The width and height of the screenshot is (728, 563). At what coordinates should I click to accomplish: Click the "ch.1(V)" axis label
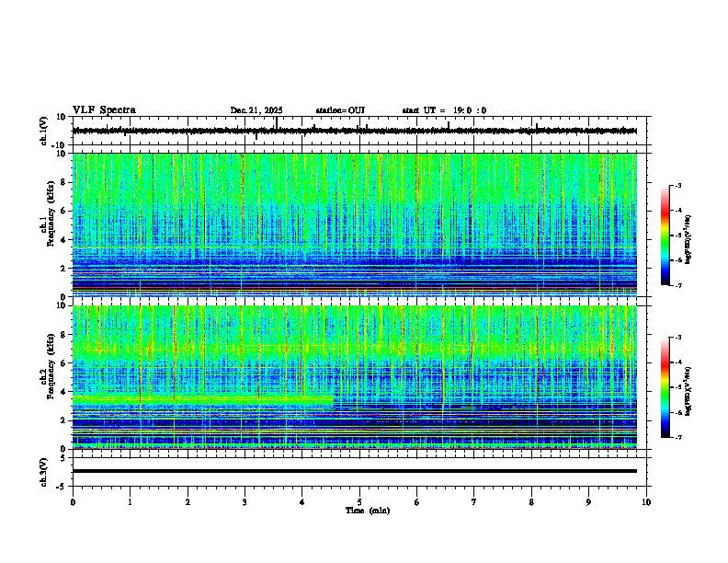(44, 131)
